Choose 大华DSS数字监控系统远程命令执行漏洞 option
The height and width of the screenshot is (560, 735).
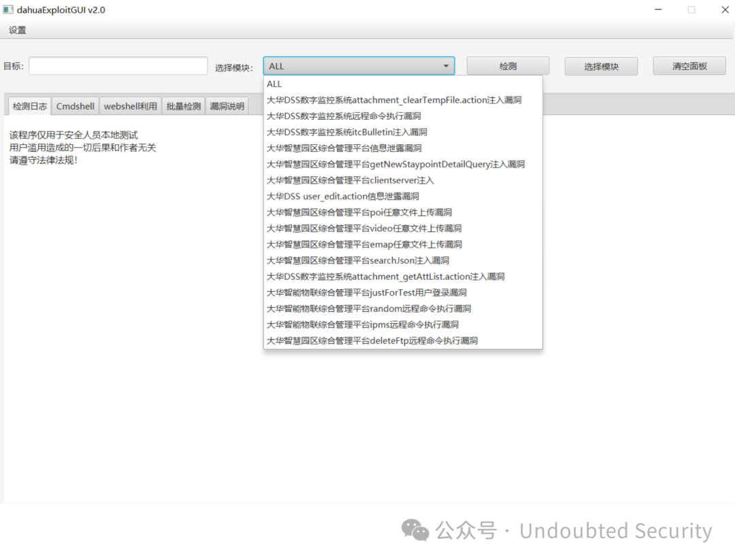(403, 116)
